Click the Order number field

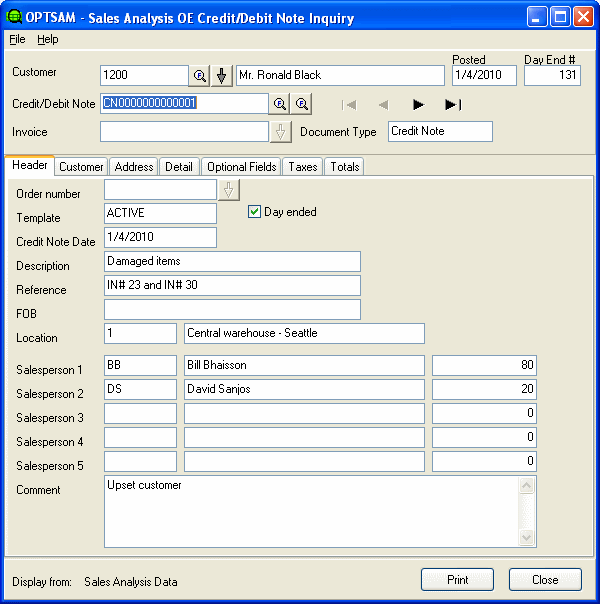click(x=160, y=190)
